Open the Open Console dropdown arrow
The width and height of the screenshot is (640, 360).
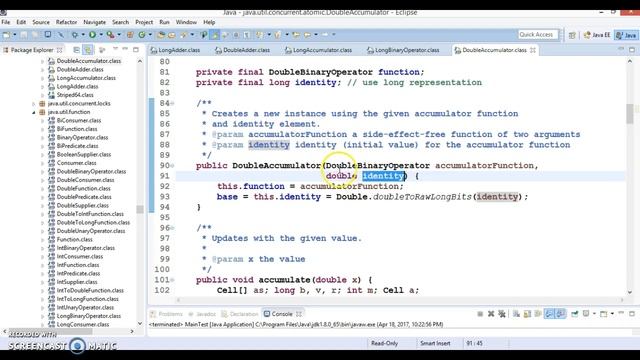click(612, 314)
